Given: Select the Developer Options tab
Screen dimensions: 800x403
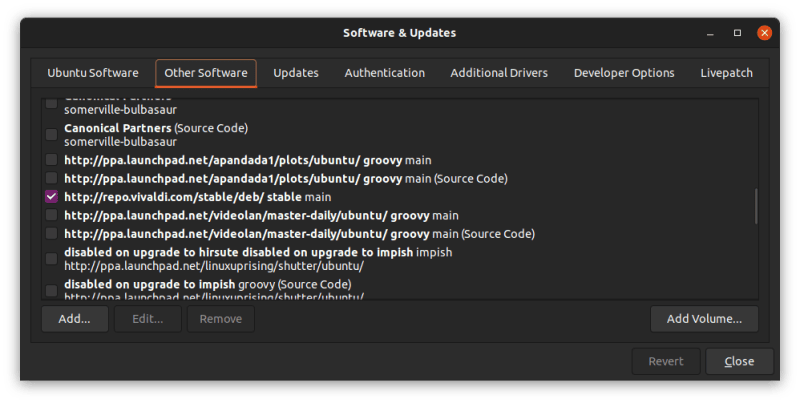Looking at the screenshot, I should (x=624, y=73).
